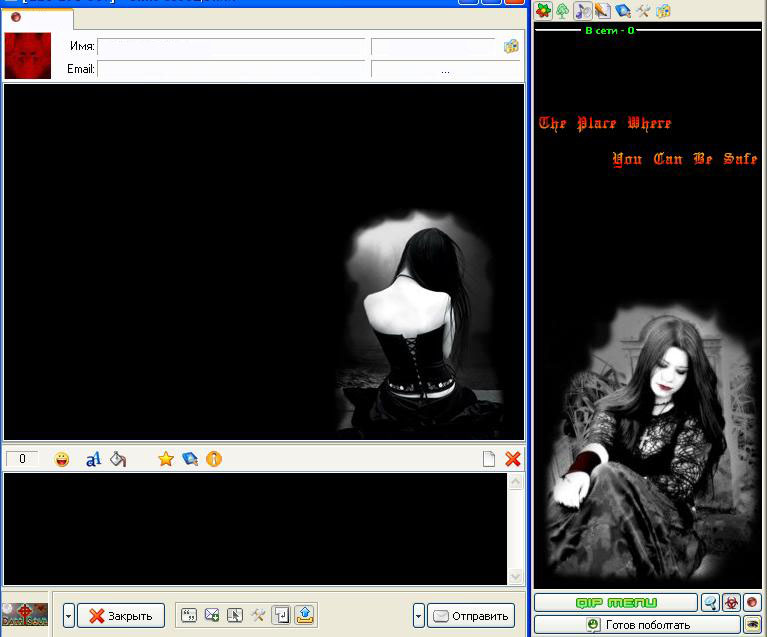Select the chat tab with red circle
The width and height of the screenshot is (767, 637).
(37, 18)
